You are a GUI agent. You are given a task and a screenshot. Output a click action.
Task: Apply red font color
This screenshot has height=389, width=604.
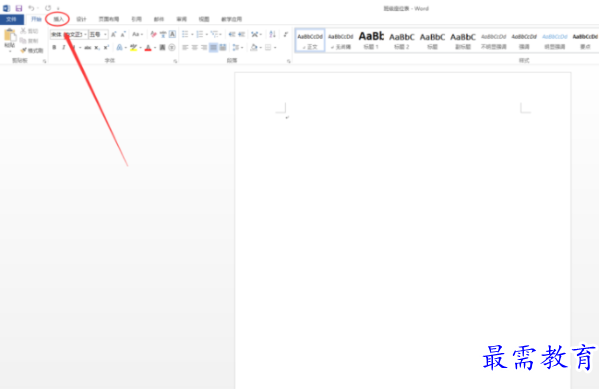tap(148, 48)
